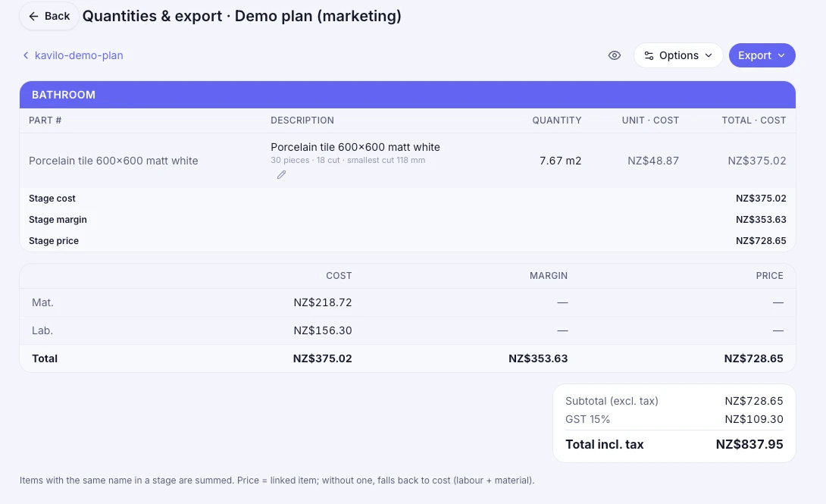This screenshot has height=504, width=826.
Task: Click the MARGIN summary column header
Action: pos(549,276)
